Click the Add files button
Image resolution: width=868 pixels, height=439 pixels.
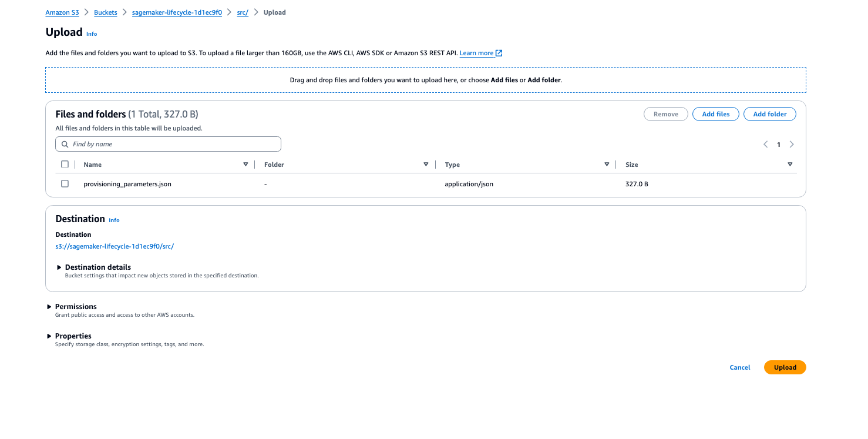(x=715, y=114)
